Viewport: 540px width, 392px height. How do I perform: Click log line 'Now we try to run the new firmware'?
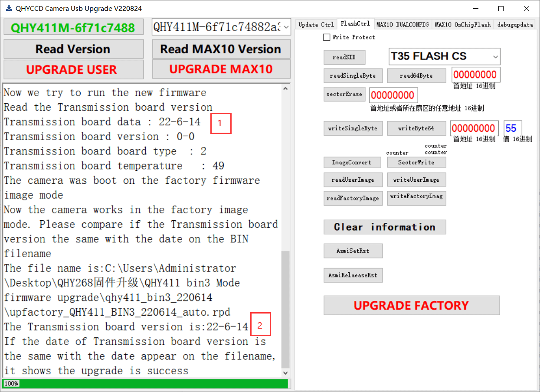[x=105, y=92]
